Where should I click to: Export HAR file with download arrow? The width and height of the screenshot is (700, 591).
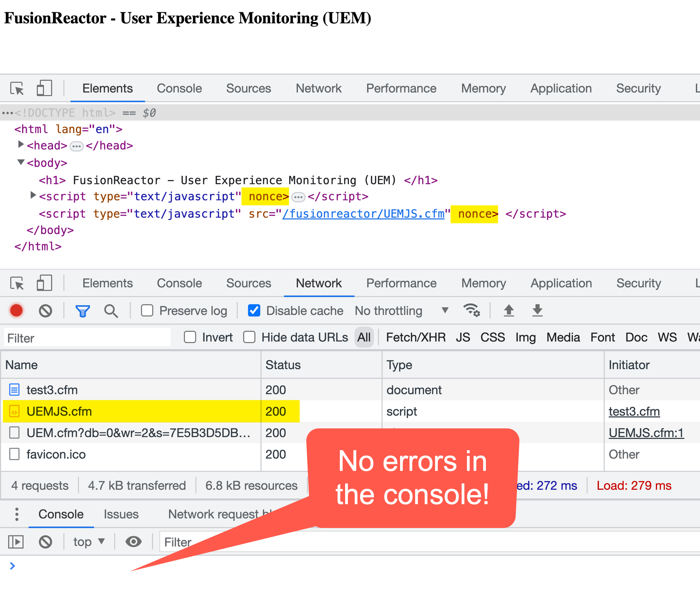[x=537, y=310]
